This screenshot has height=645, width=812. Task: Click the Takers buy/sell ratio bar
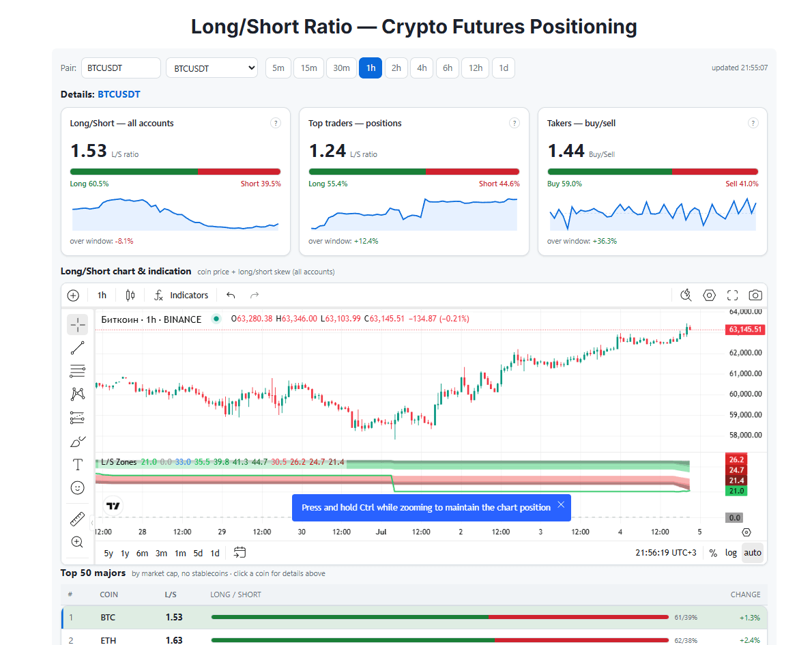(652, 171)
